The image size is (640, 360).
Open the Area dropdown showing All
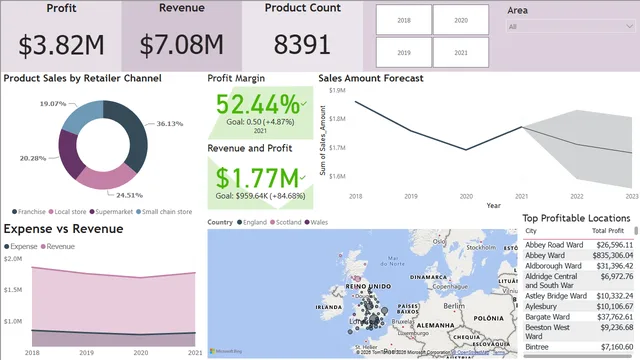click(570, 27)
